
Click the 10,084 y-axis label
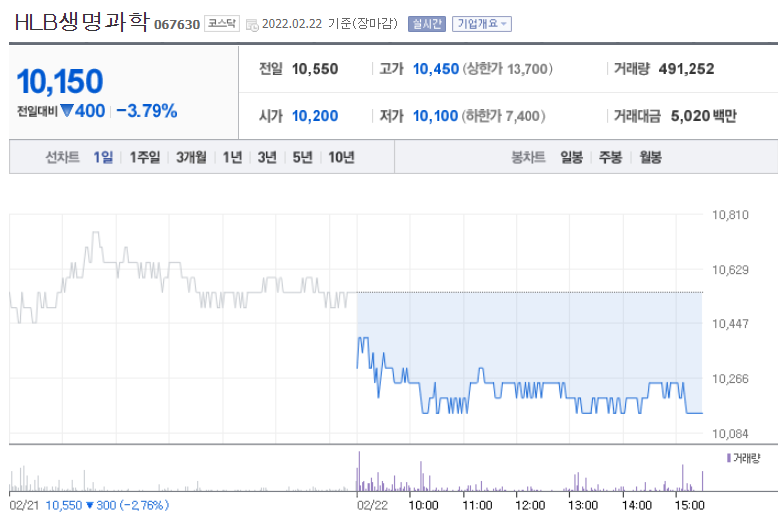click(730, 434)
